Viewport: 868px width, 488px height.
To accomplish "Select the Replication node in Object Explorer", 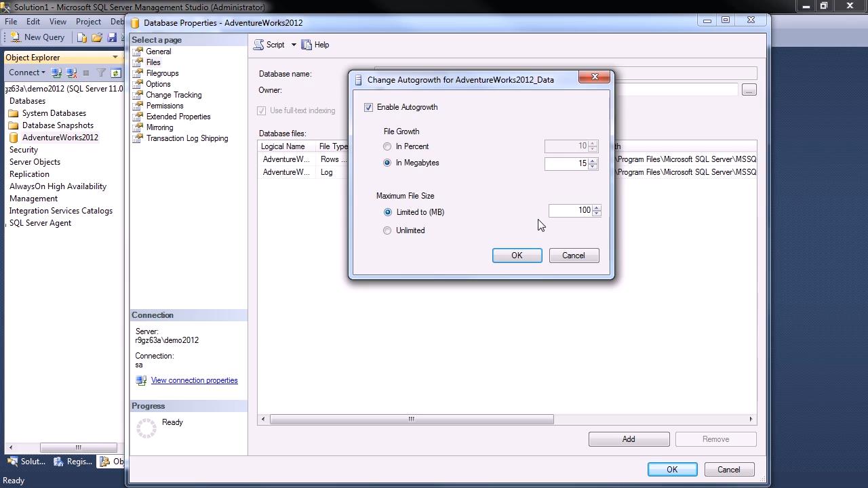I will tap(29, 174).
